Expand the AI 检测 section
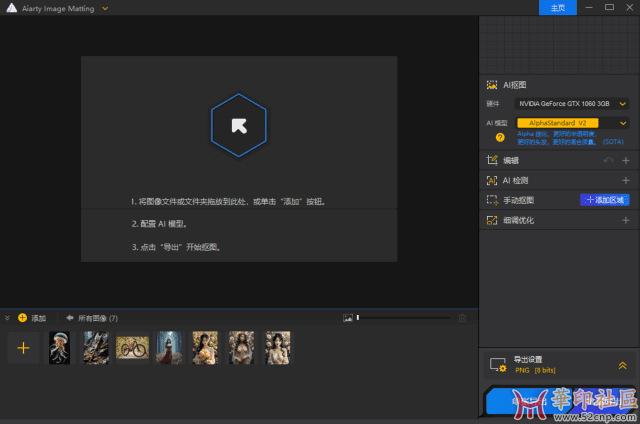 click(626, 180)
